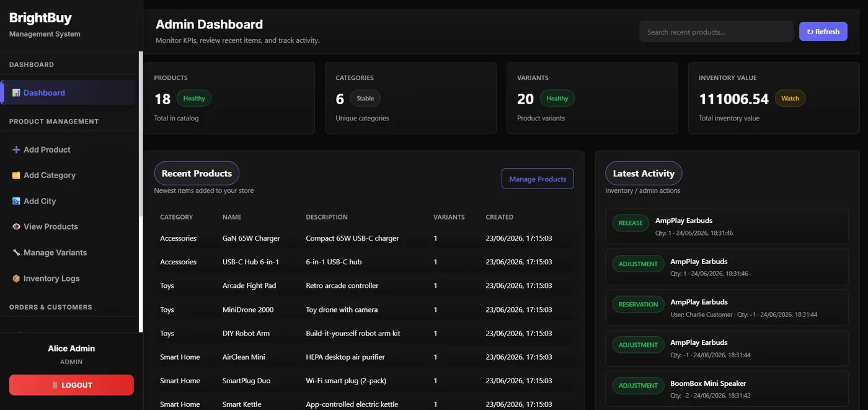Click the RELEASE tag on AmpPlay Earbuds
The image size is (868, 410).
pyautogui.click(x=631, y=223)
